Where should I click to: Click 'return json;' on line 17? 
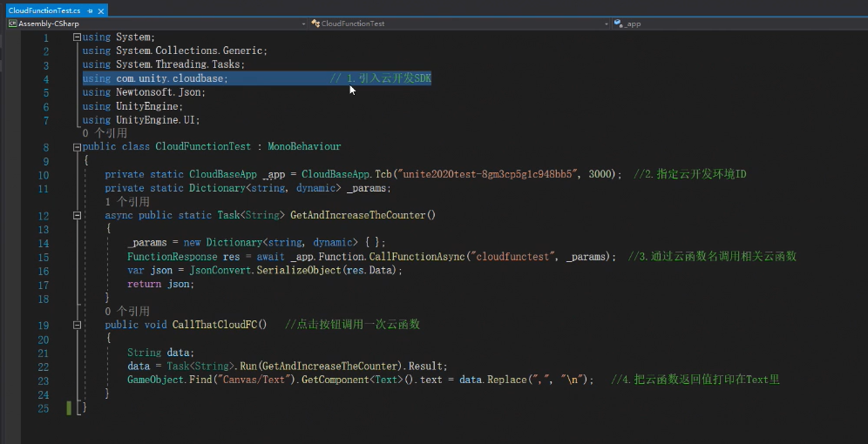[x=161, y=284]
